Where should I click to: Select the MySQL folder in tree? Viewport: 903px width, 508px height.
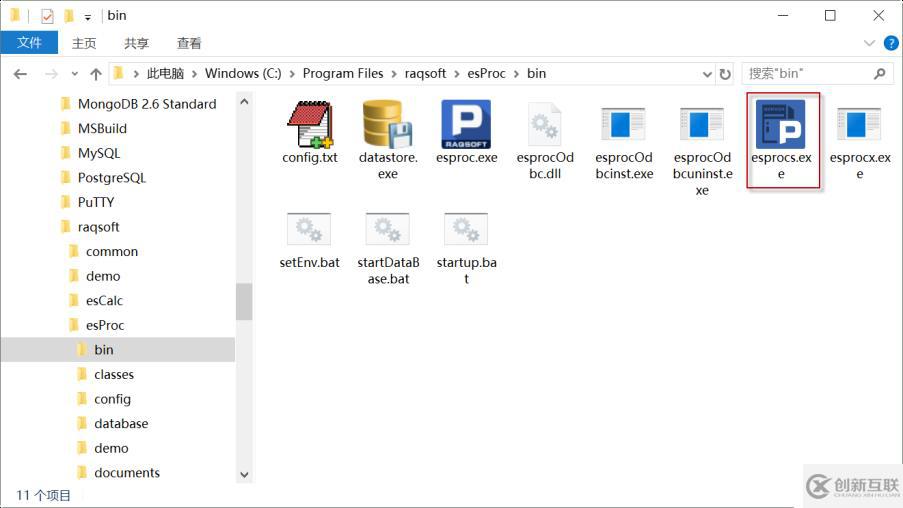(98, 153)
